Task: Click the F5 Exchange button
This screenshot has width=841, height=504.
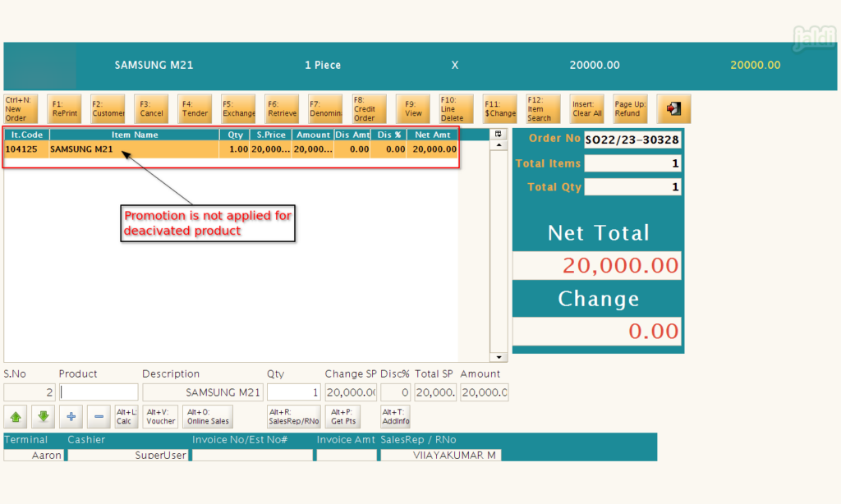Action: (x=238, y=109)
